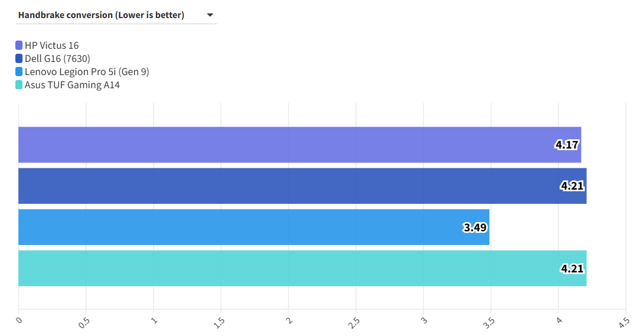Image resolution: width=644 pixels, height=336 pixels.
Task: Click the Asus TUF Gaming A14 legend swatch
Action: pos(19,85)
